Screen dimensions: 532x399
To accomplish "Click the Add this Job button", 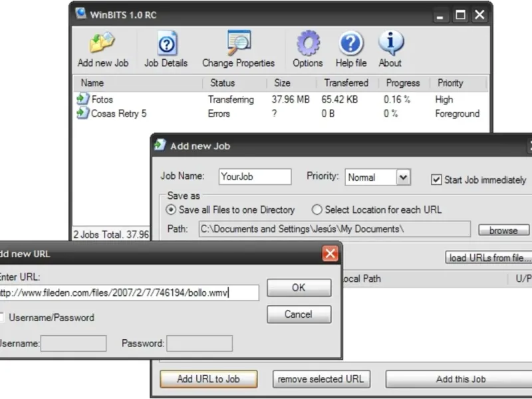I will [460, 379].
